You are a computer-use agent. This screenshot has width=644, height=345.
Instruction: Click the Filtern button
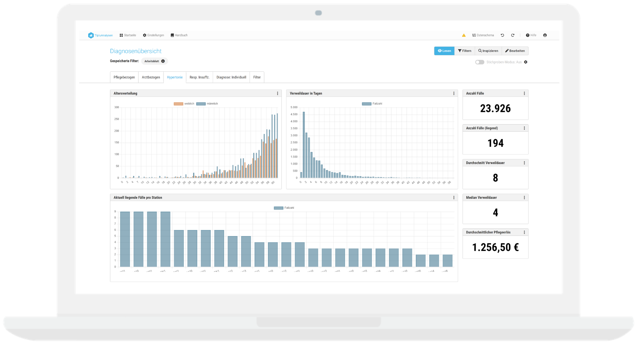tap(465, 51)
